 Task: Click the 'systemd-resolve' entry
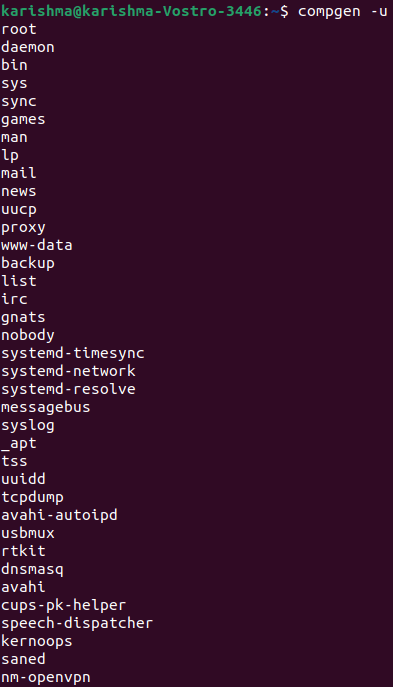point(68,389)
